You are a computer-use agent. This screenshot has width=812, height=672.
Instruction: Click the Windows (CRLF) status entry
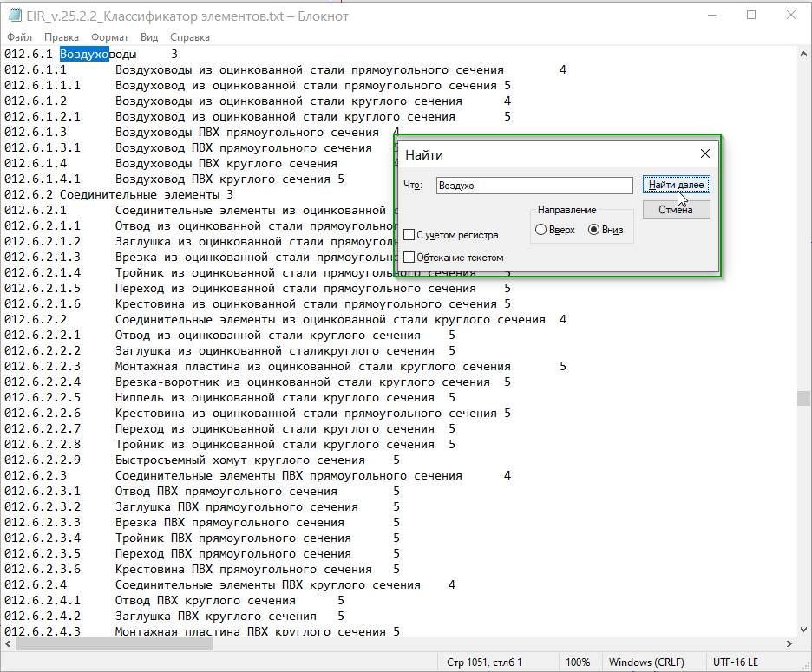[x=646, y=662]
